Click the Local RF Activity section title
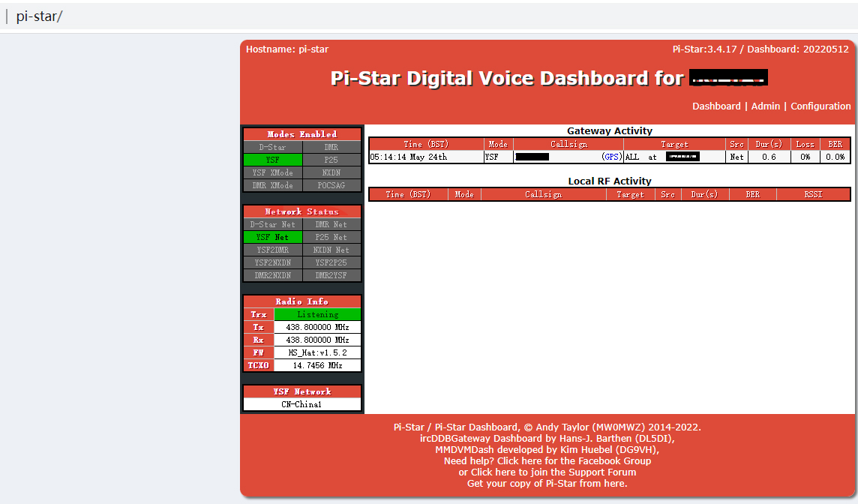858x504 pixels. tap(610, 181)
